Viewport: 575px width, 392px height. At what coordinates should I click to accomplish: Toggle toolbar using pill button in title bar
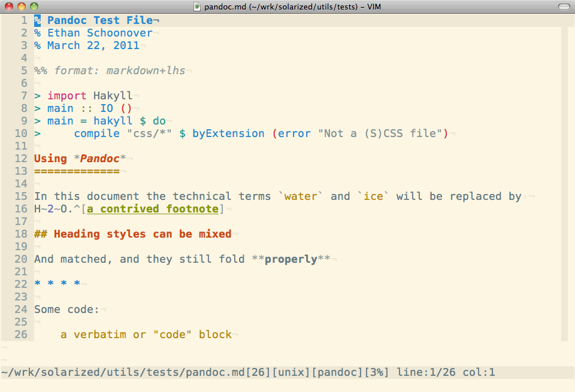point(564,7)
